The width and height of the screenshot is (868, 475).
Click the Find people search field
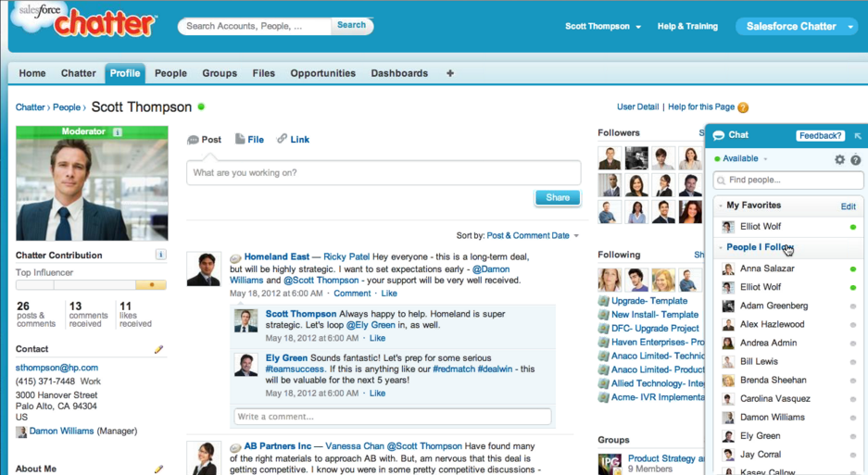[788, 181]
